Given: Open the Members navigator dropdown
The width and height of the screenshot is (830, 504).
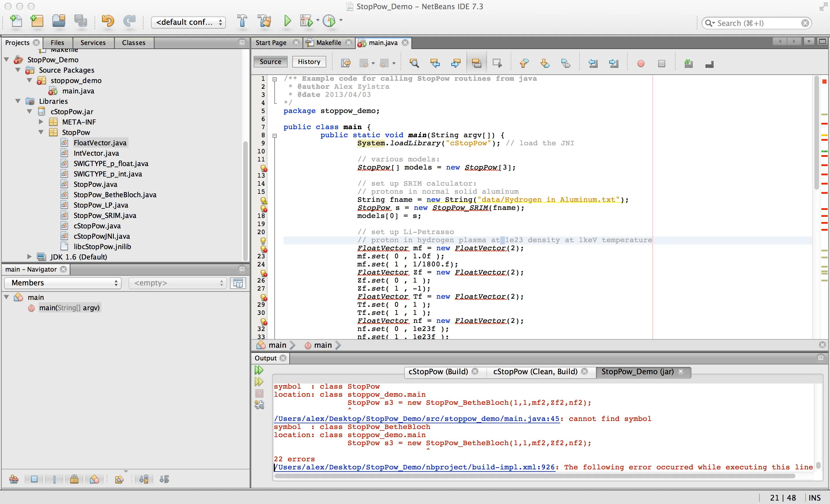Looking at the screenshot, I should (x=63, y=283).
